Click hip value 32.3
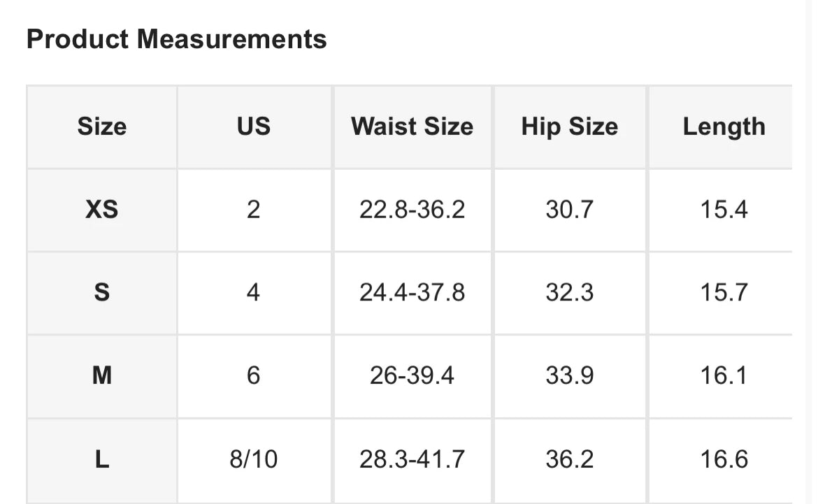The image size is (818, 504). [570, 293]
